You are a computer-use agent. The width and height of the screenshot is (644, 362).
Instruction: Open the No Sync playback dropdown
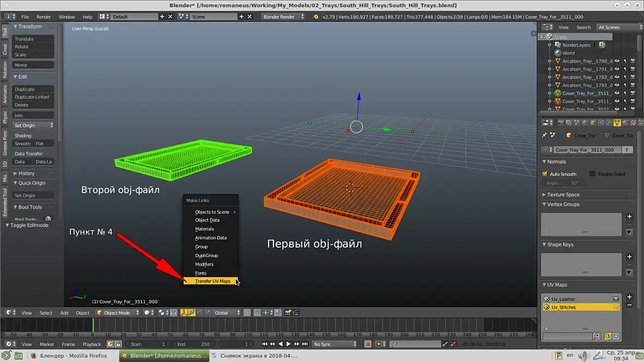click(x=335, y=344)
